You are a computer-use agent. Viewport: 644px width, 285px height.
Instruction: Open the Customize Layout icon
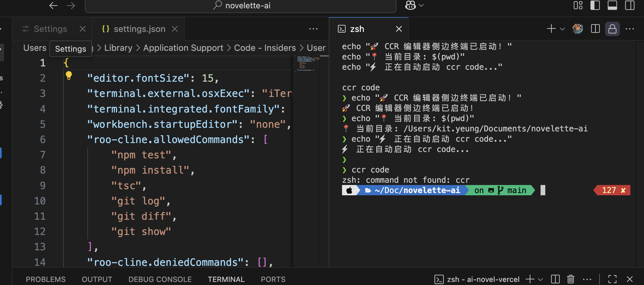pyautogui.click(x=578, y=5)
